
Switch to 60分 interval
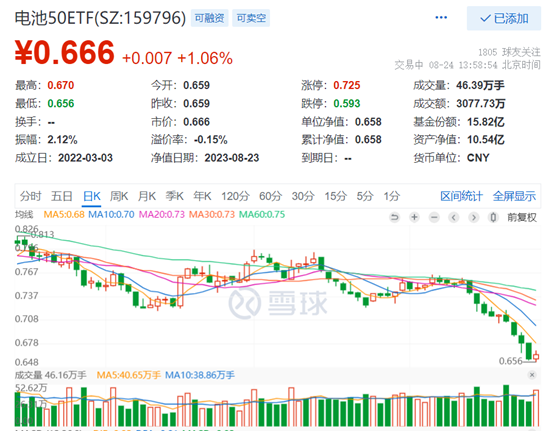coord(270,196)
